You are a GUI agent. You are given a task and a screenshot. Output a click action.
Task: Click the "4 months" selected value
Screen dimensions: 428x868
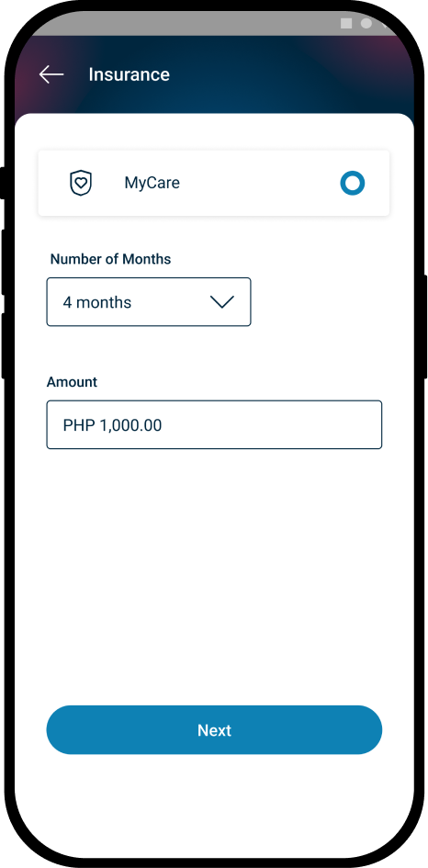coord(96,302)
